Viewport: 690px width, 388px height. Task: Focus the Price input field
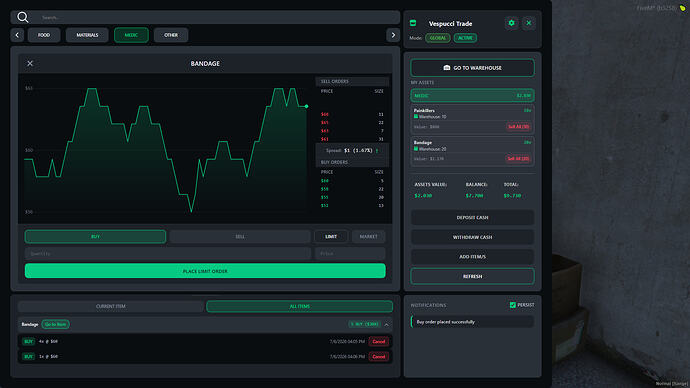(x=350, y=253)
